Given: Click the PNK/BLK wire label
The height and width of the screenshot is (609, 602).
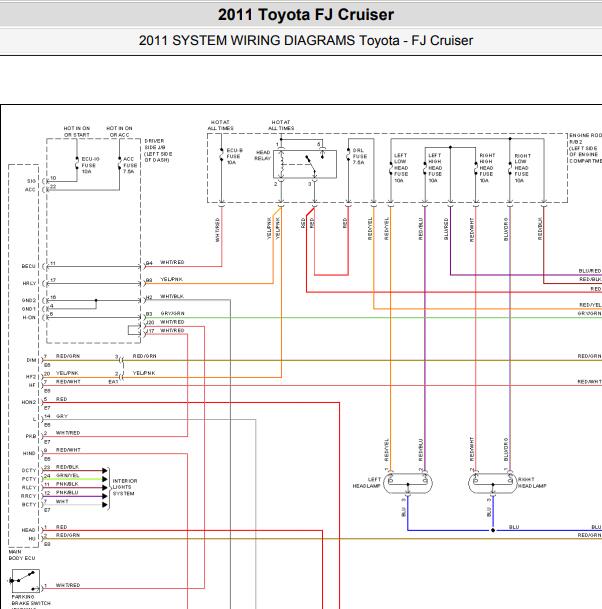Looking at the screenshot, I should 67,484.
